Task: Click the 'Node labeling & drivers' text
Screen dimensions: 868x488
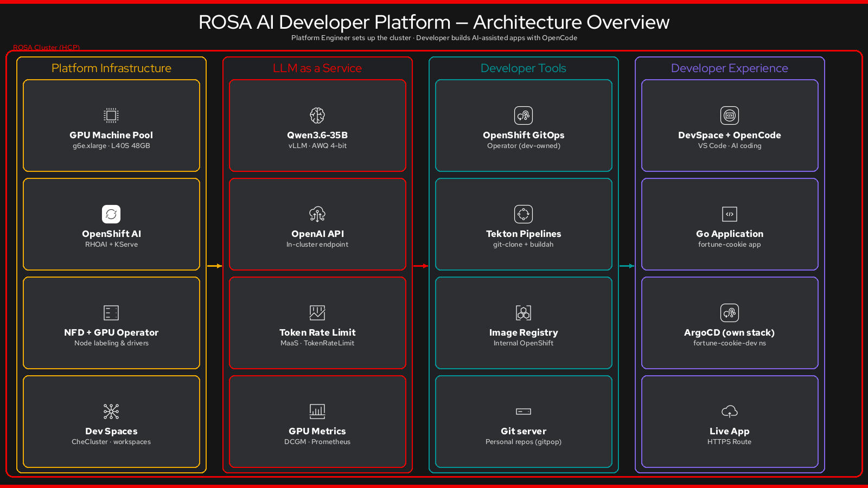Action: [x=111, y=343]
